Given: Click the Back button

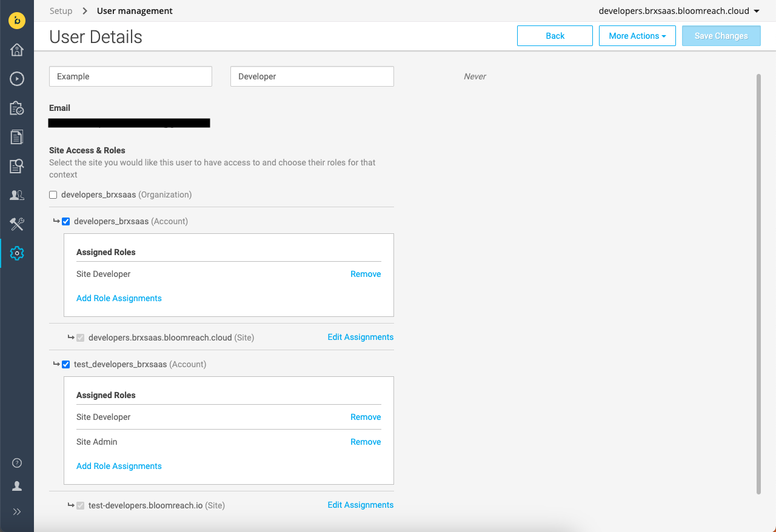Looking at the screenshot, I should point(555,36).
